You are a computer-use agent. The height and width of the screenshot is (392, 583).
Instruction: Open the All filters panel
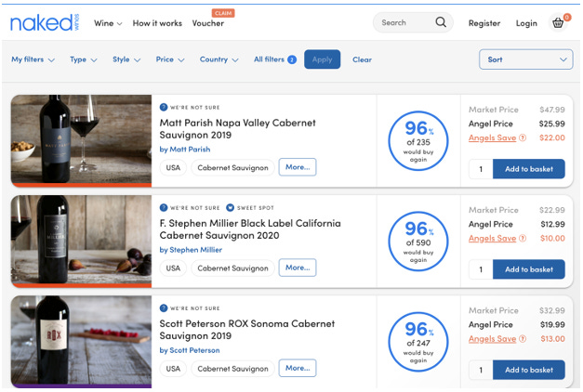click(x=275, y=59)
